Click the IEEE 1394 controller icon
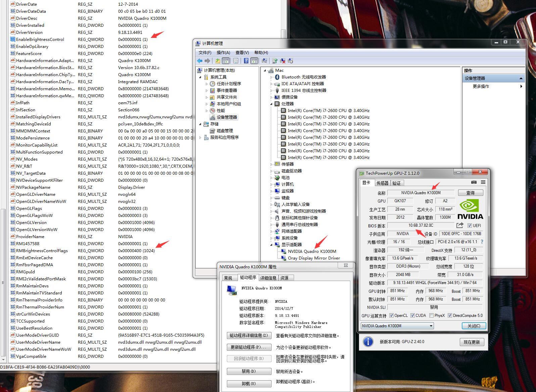This screenshot has width=536, height=392. pos(277,90)
